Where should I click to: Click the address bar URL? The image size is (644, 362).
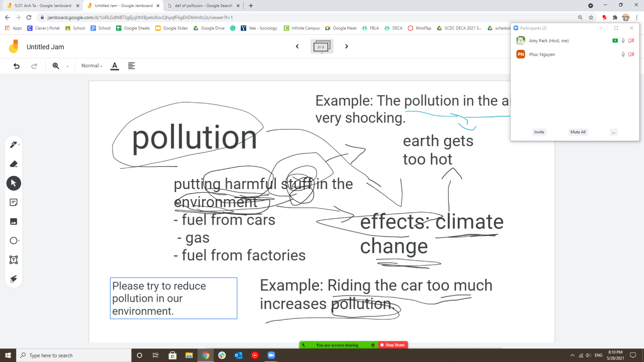(x=140, y=17)
